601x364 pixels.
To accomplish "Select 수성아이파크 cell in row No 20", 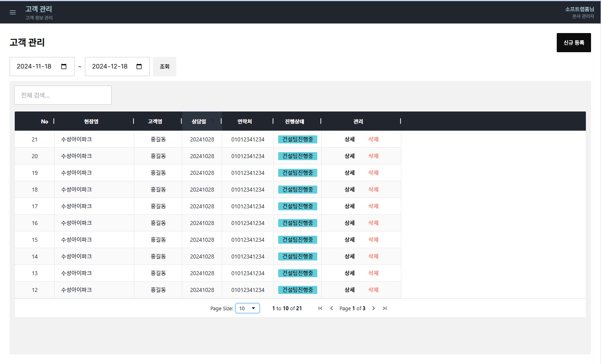I will (94, 156).
